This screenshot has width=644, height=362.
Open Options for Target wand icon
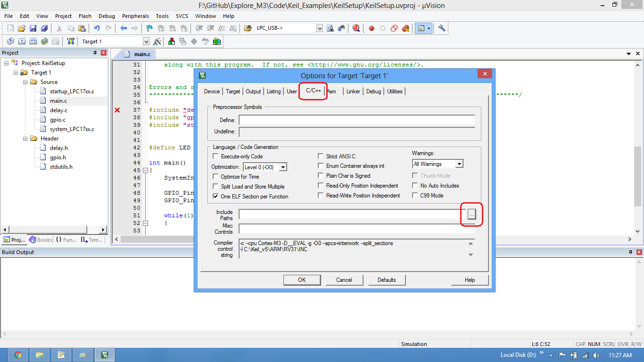click(157, 41)
